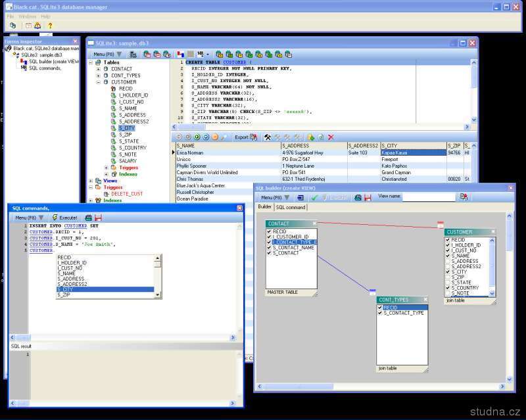Screen dimensions: 526x420
Task: Toggle I_CUSTOMER_ID checkbox in CONTACT box
Action: [269, 237]
